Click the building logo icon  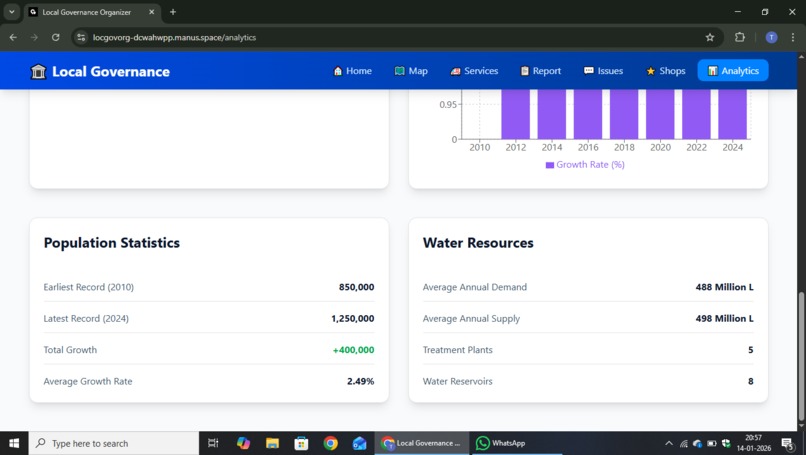point(38,71)
